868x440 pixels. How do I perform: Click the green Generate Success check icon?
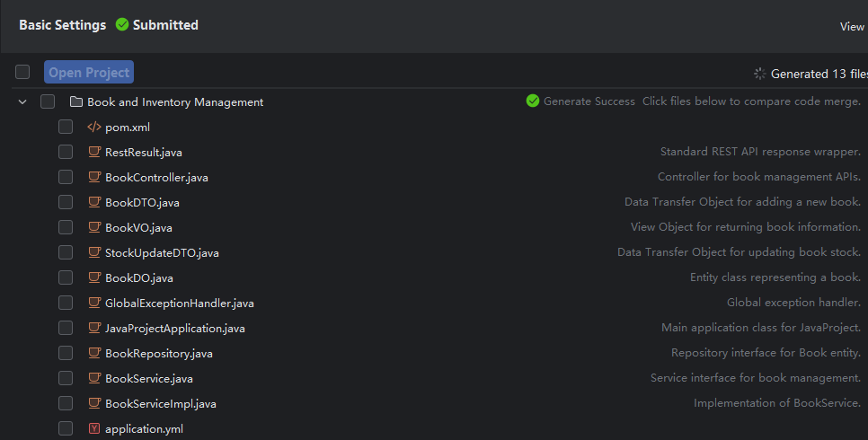533,101
